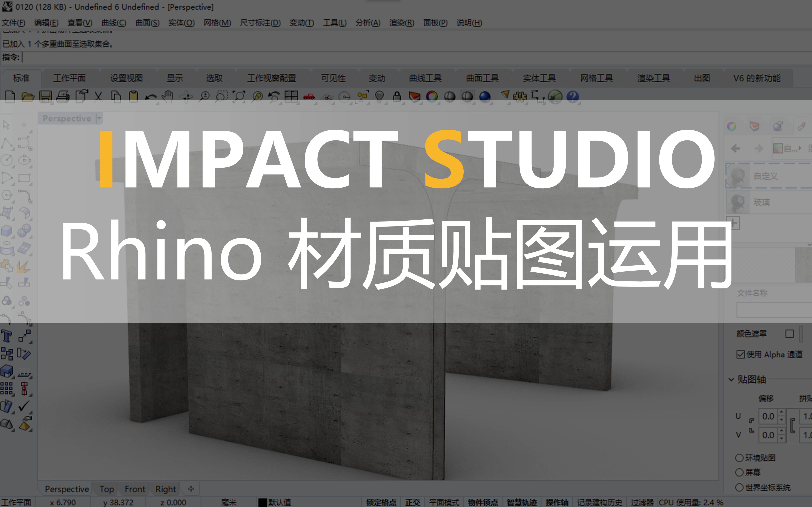Click the color wheel properties icon
The height and width of the screenshot is (507, 812).
pyautogui.click(x=432, y=96)
